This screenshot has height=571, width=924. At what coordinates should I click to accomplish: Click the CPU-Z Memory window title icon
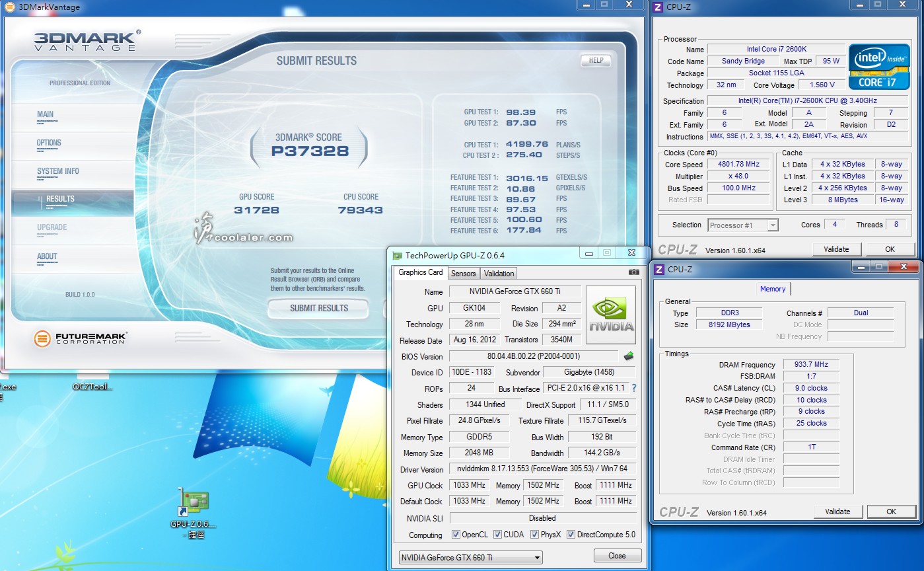click(658, 269)
